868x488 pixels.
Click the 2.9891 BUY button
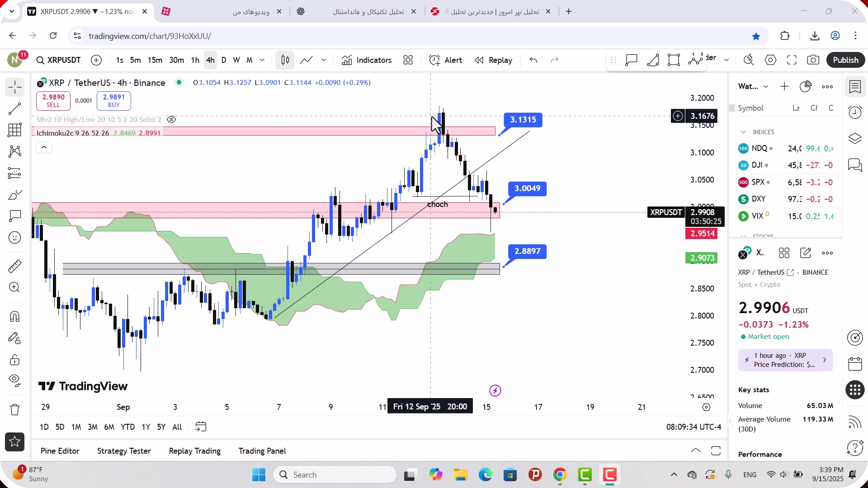[x=114, y=101]
